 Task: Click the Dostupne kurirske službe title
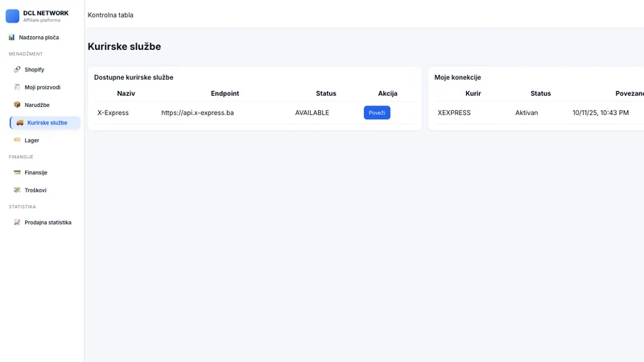134,77
